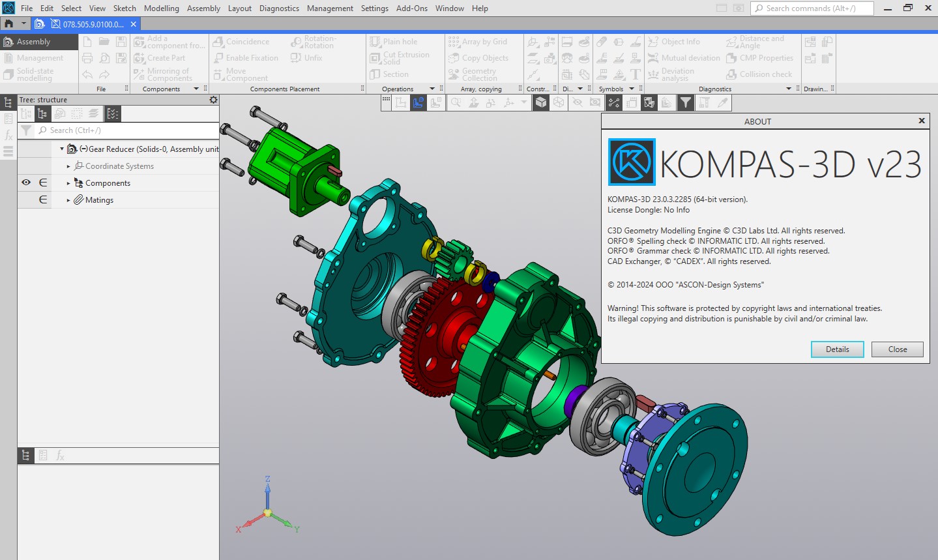The image size is (938, 560).
Task: Select the Management toolset button
Action: 39,58
